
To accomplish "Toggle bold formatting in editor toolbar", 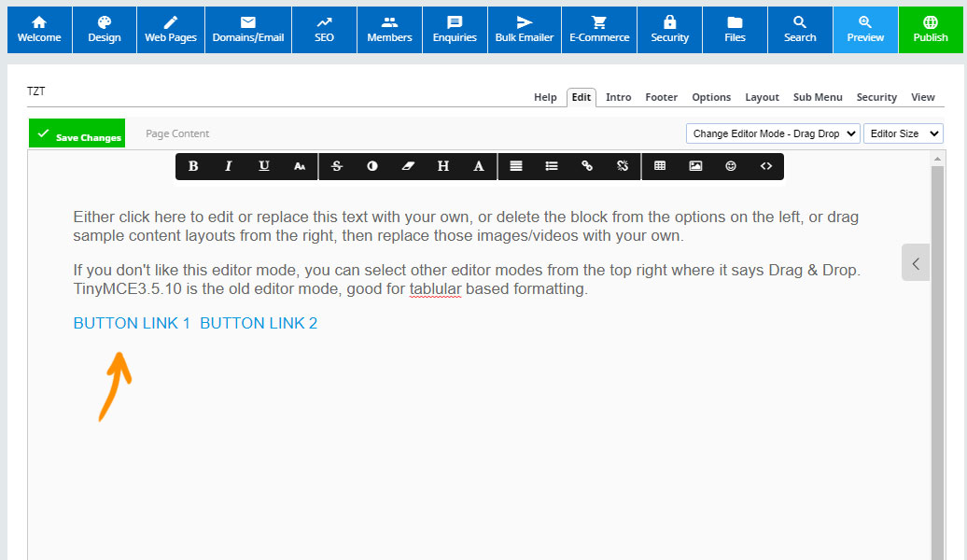I will pos(193,166).
